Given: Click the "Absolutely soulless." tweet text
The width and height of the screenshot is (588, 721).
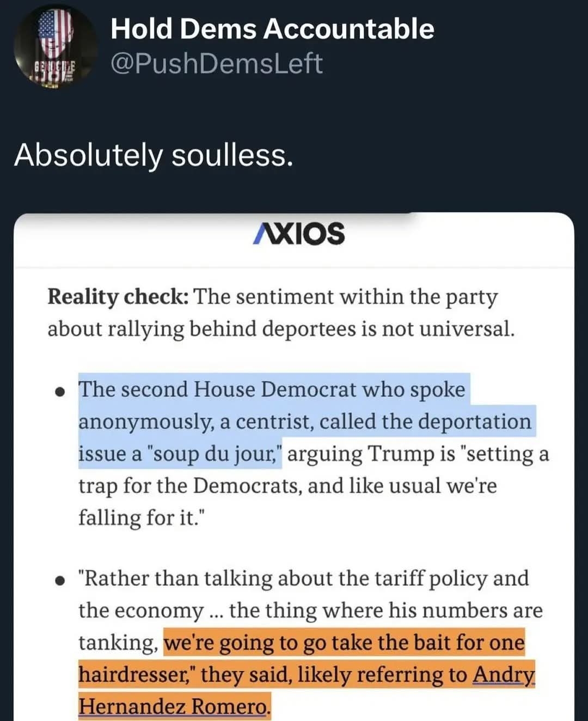Looking at the screenshot, I should click(x=154, y=155).
